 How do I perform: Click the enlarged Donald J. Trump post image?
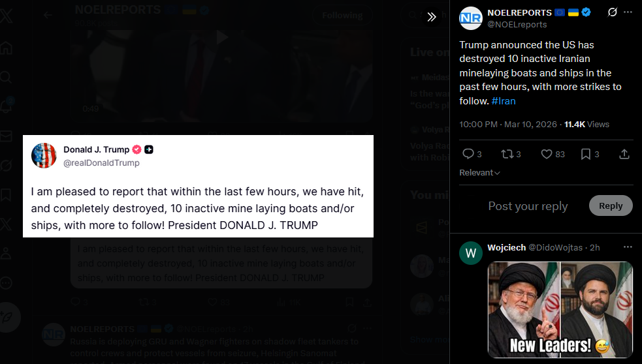click(x=198, y=186)
